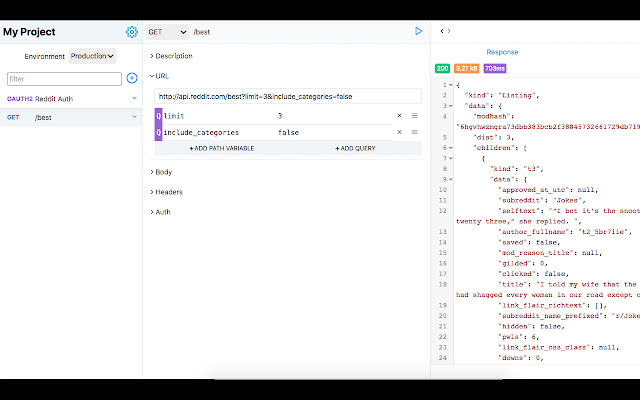Click Add Path Variable button
Image resolution: width=640 pixels, height=400 pixels.
221,148
